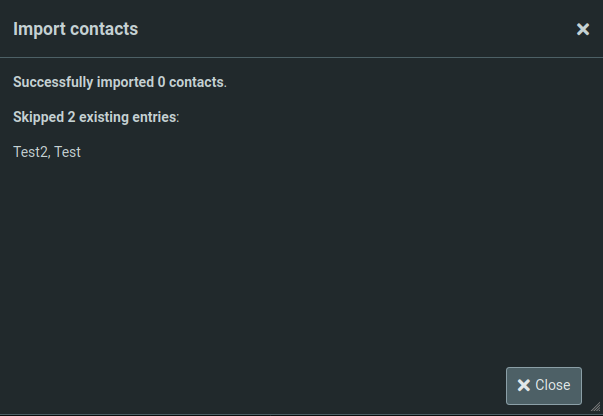Click the skipped entry name "Test2"

click(x=30, y=152)
